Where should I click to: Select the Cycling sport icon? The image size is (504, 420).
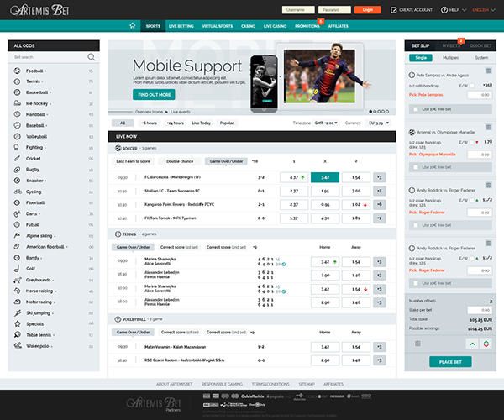tap(18, 192)
